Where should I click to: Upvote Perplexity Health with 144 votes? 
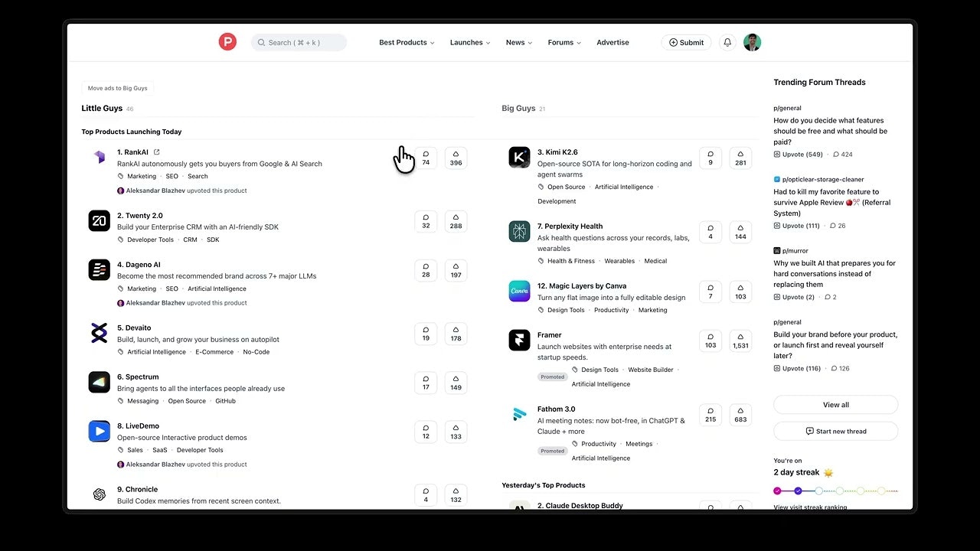(740, 232)
